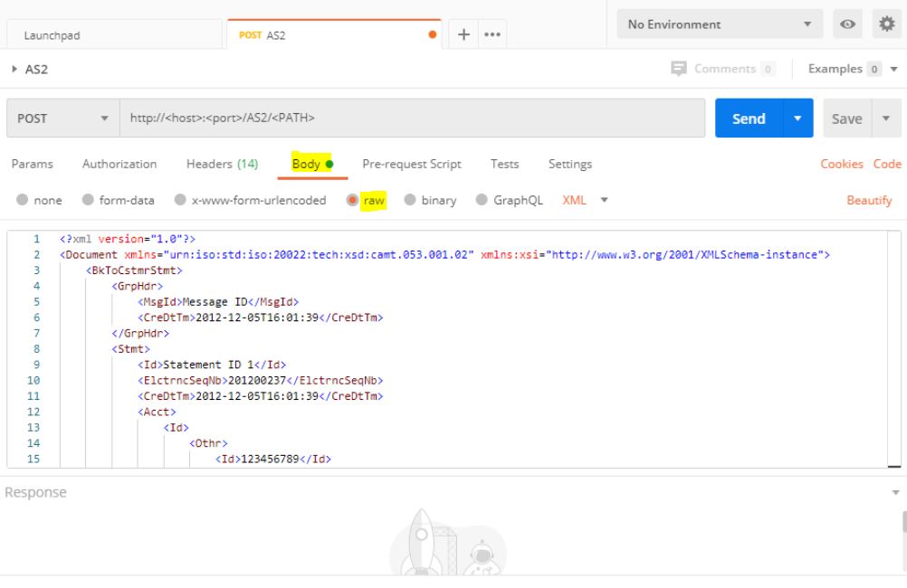This screenshot has width=907, height=588.
Task: Switch to the Headers (14) tab
Action: [x=222, y=164]
